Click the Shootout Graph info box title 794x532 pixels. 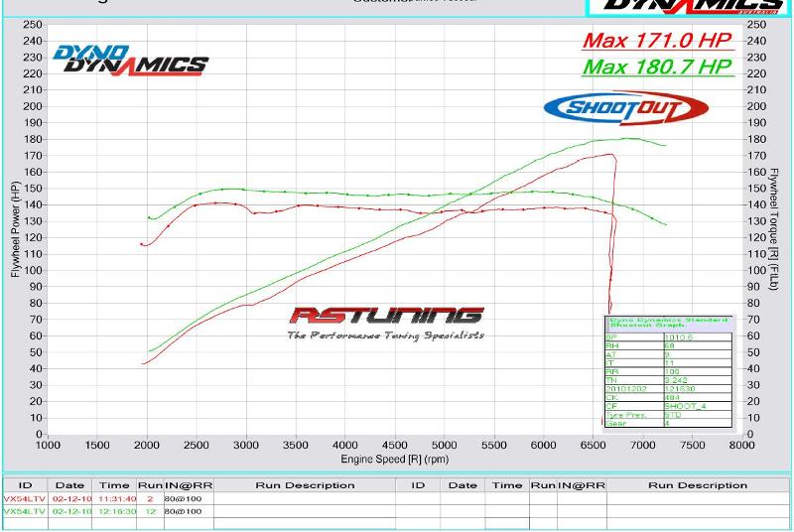(668, 323)
